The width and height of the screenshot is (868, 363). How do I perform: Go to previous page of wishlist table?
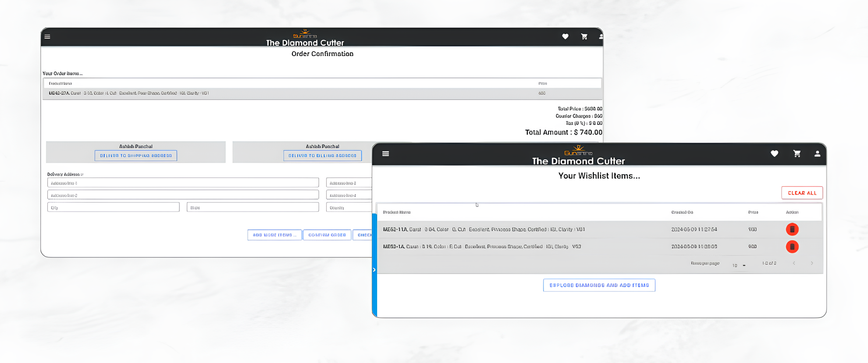coord(794,263)
